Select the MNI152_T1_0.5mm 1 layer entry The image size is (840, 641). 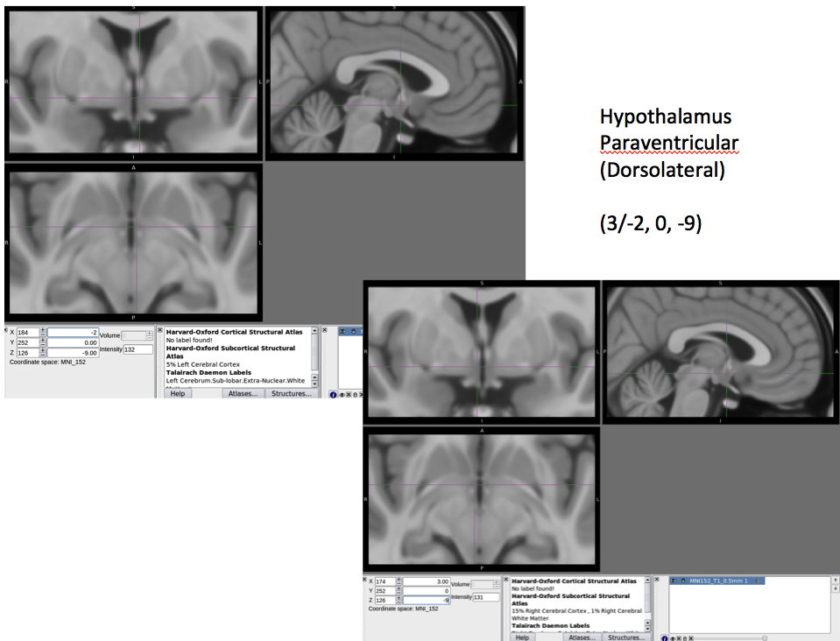718,581
